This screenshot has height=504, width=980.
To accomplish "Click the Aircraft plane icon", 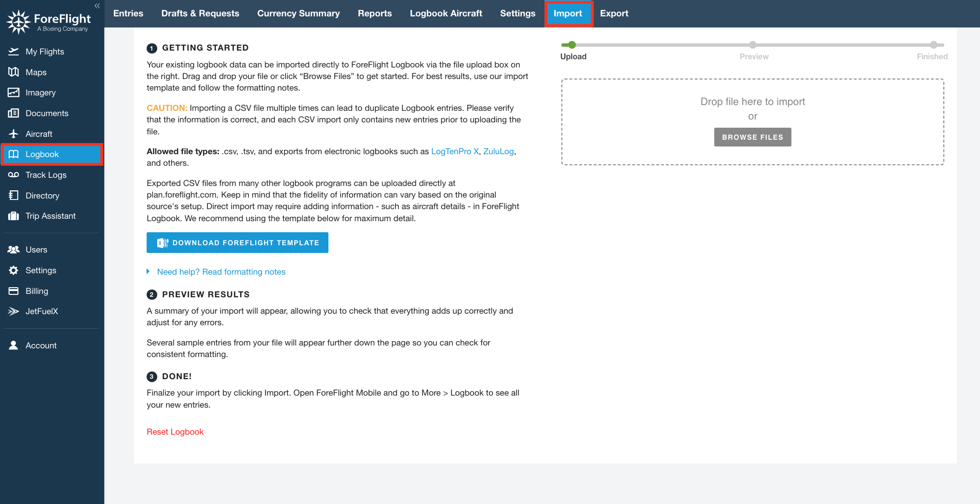I will click(14, 134).
